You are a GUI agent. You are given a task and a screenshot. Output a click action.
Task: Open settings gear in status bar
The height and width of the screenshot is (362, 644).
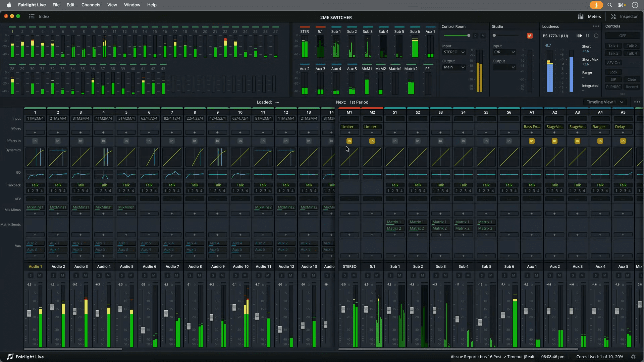pyautogui.click(x=633, y=357)
